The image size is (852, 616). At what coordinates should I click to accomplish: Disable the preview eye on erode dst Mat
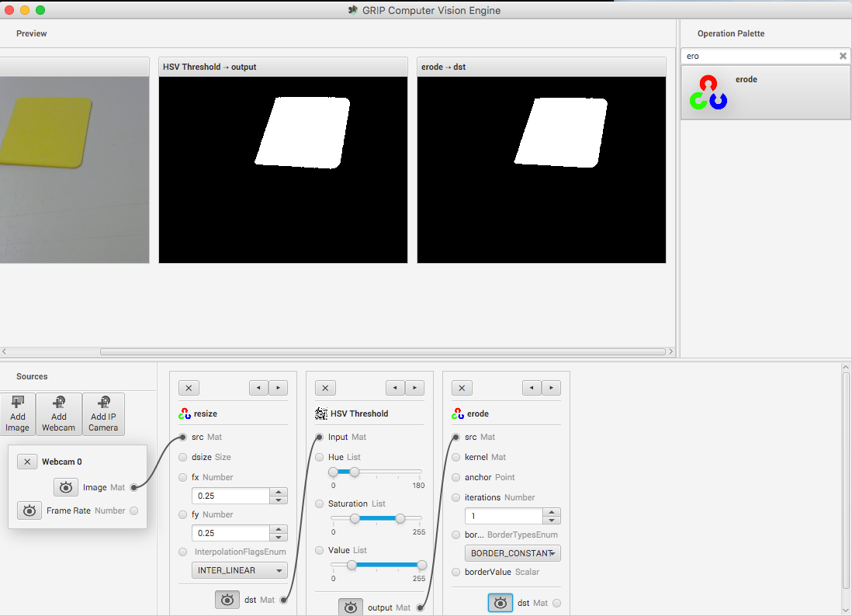(x=500, y=602)
